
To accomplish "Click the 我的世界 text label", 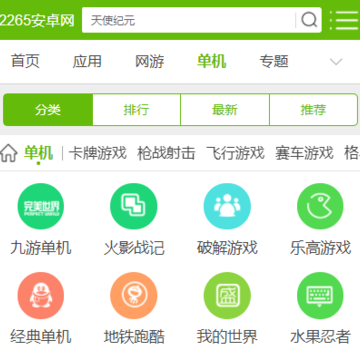I will [x=227, y=337].
